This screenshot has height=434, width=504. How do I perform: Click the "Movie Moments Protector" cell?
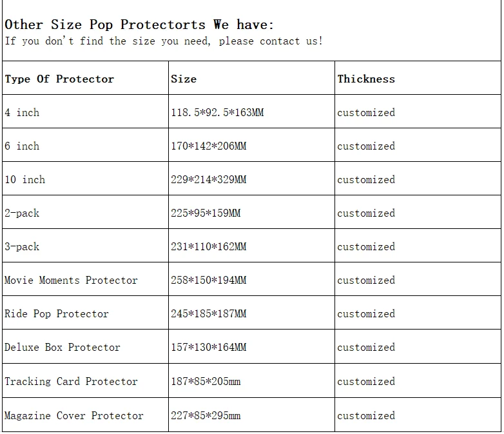71,281
